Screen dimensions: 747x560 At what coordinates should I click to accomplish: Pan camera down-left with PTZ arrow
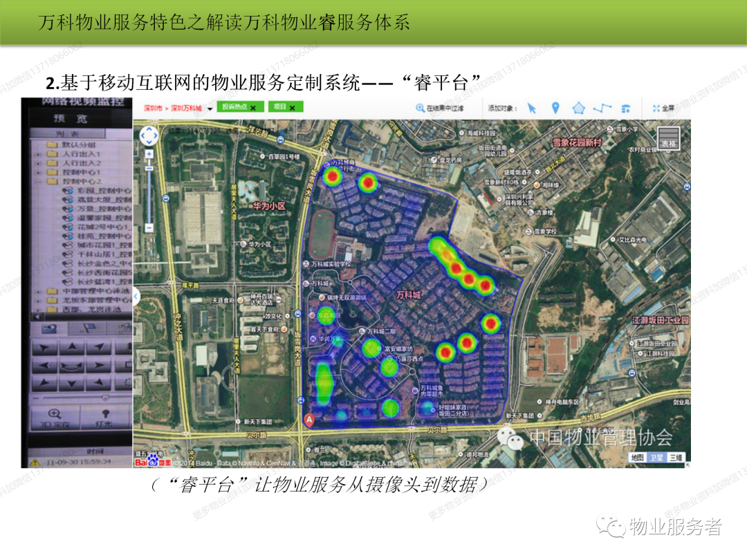[x=44, y=383]
